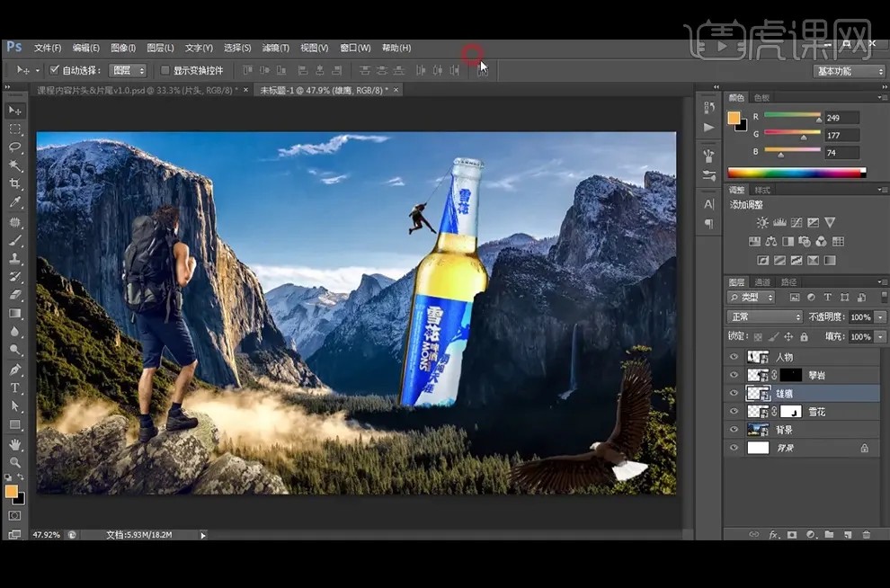Select the Crop tool
890x588 pixels.
pos(14,183)
